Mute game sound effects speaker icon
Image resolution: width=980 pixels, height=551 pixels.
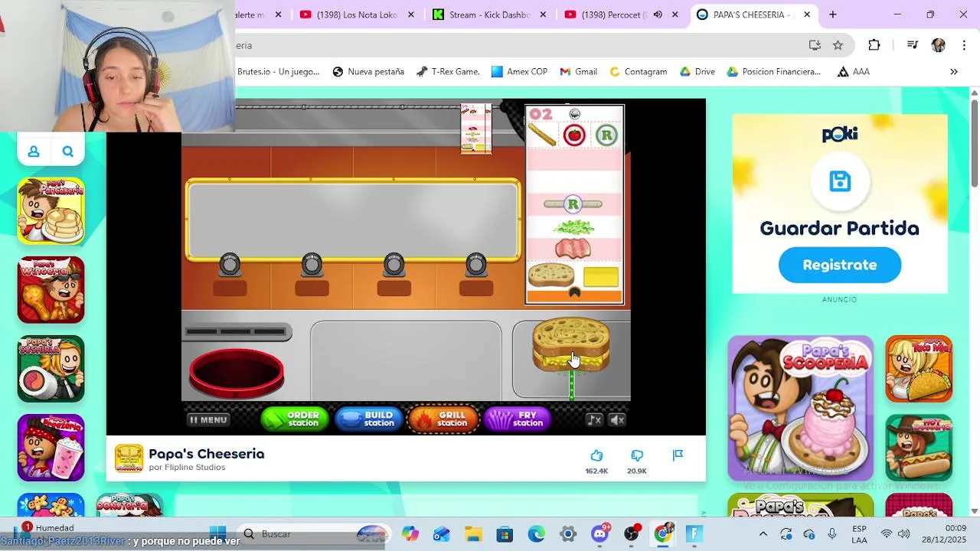click(617, 419)
